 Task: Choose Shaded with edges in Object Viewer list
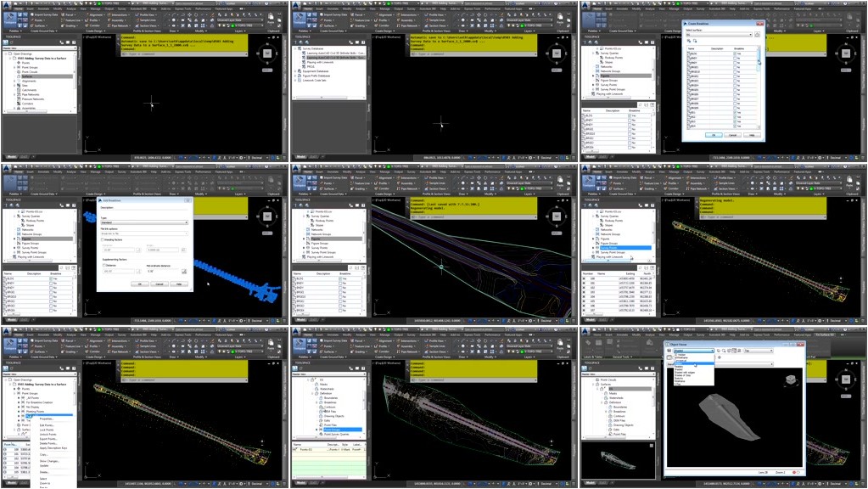pos(684,372)
